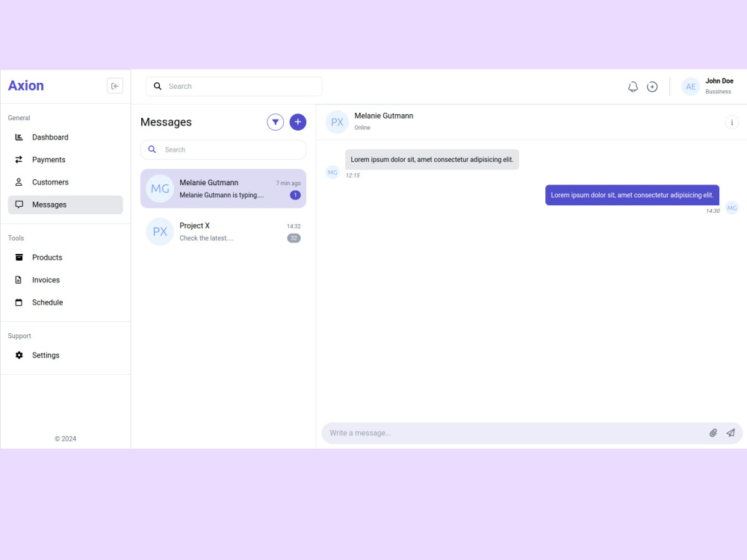Collapse the sidebar with the arrow icon
The width and height of the screenshot is (747, 560).
tap(115, 86)
